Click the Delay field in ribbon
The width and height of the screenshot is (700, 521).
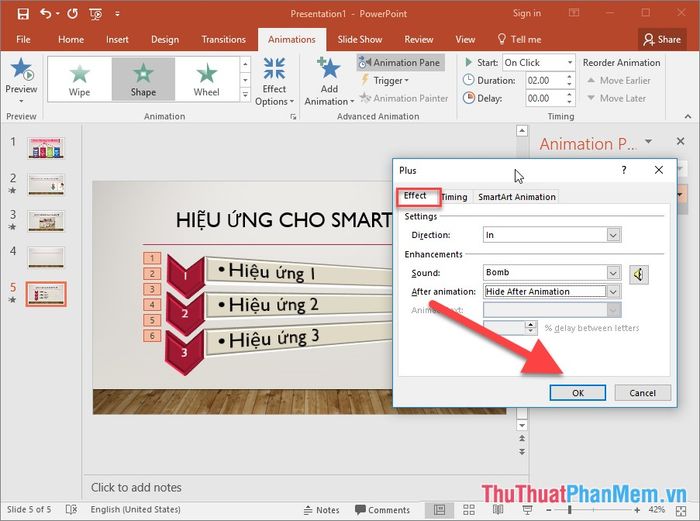pyautogui.click(x=544, y=98)
